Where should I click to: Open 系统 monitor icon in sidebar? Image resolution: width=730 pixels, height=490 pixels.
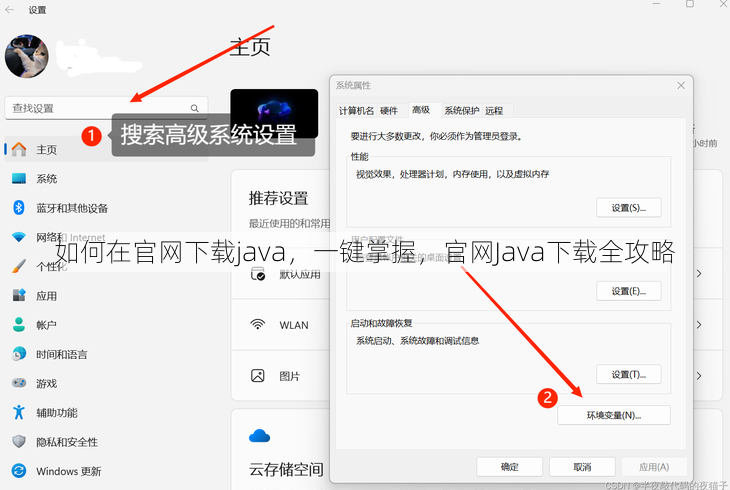19,178
